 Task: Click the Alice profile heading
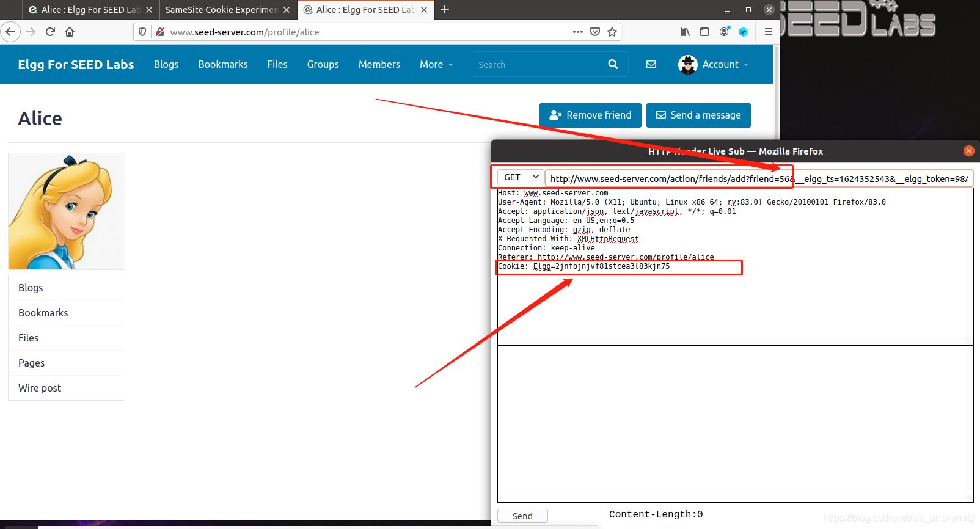[x=40, y=119]
